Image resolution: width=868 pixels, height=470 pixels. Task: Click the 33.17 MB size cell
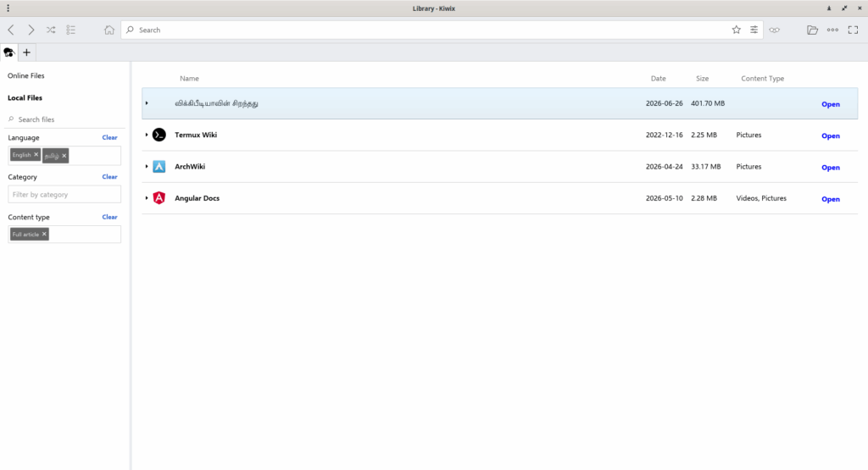pyautogui.click(x=706, y=167)
